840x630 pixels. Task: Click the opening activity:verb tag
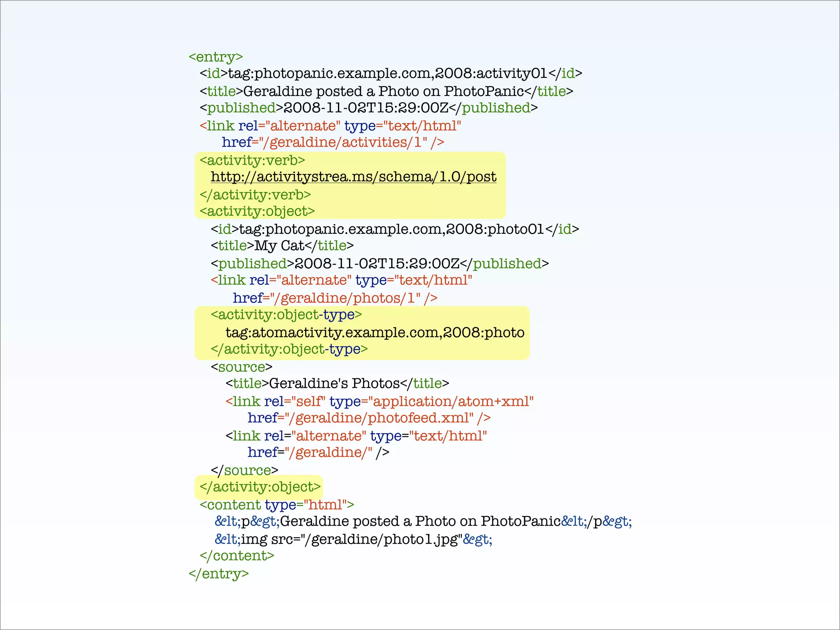pos(252,160)
